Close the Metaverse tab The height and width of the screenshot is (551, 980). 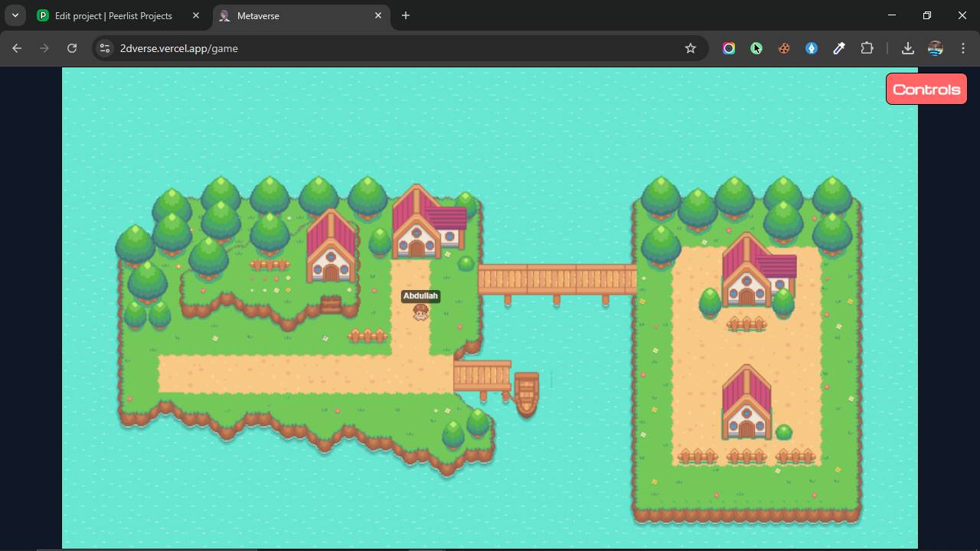[378, 15]
